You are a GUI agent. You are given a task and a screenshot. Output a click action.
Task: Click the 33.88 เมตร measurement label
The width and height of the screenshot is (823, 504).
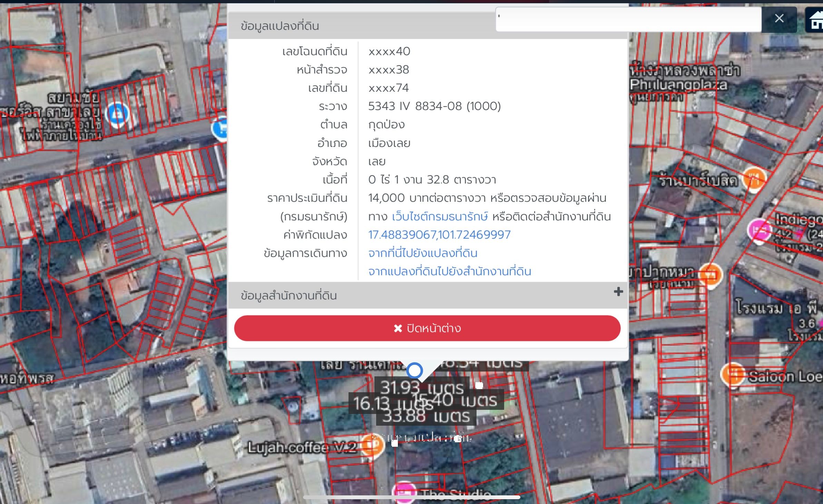[x=426, y=417]
